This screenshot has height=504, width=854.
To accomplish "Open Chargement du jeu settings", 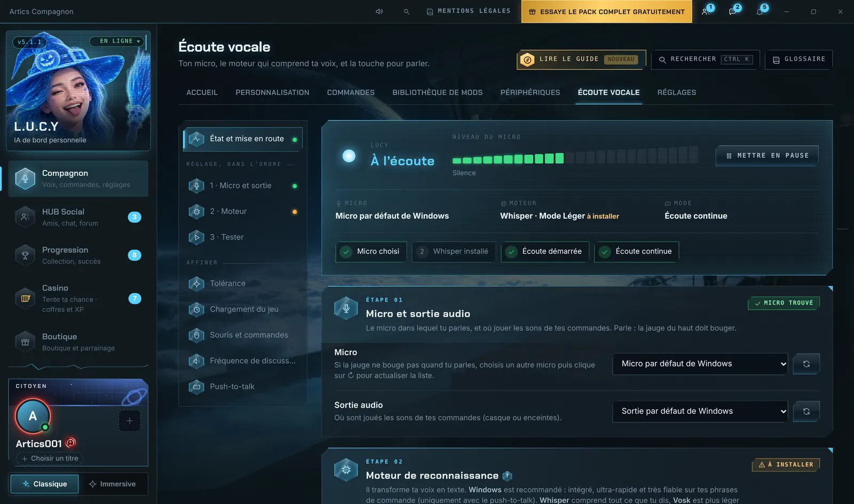I will (x=243, y=309).
